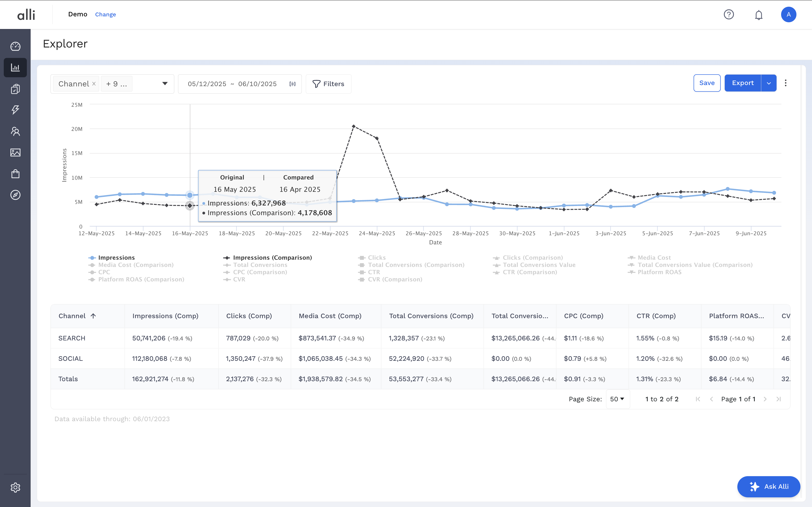
Task: Open Filters panel
Action: pos(328,84)
